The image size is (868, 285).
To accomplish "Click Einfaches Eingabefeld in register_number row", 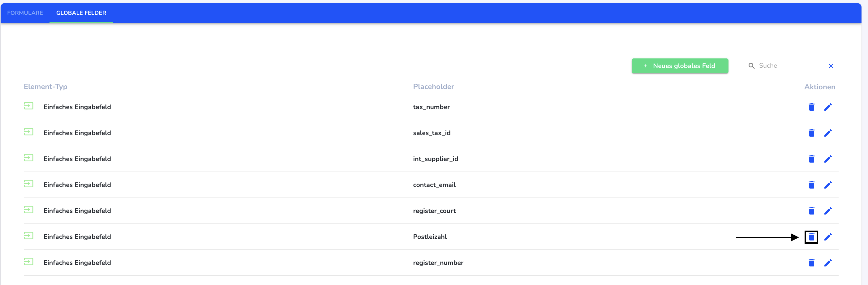I will (x=77, y=263).
